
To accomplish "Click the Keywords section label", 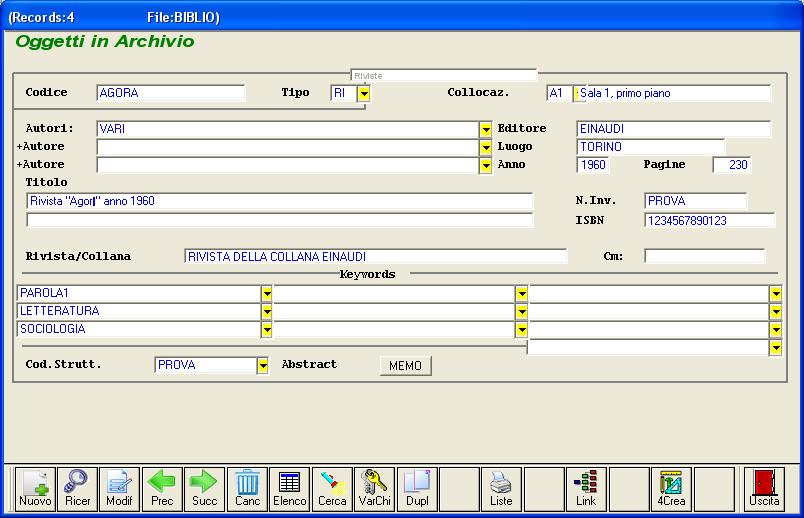I will [368, 274].
